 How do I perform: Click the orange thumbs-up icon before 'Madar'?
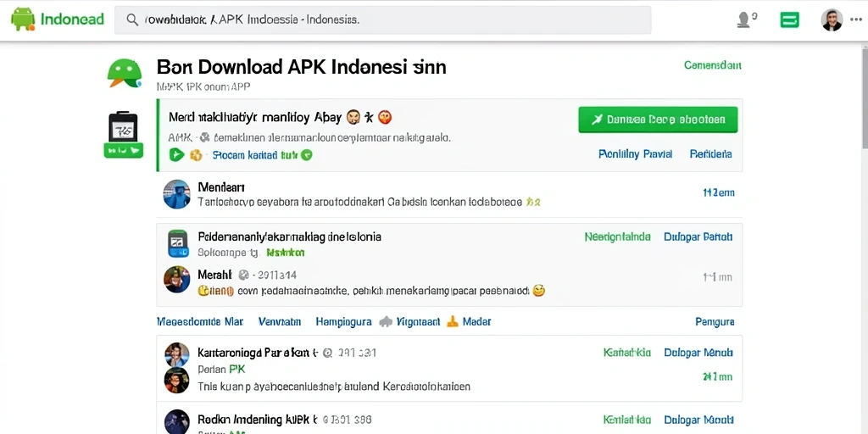[x=453, y=321]
